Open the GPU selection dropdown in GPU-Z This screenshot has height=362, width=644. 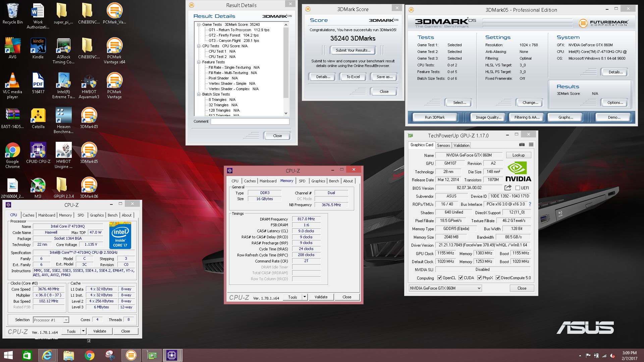click(x=445, y=288)
